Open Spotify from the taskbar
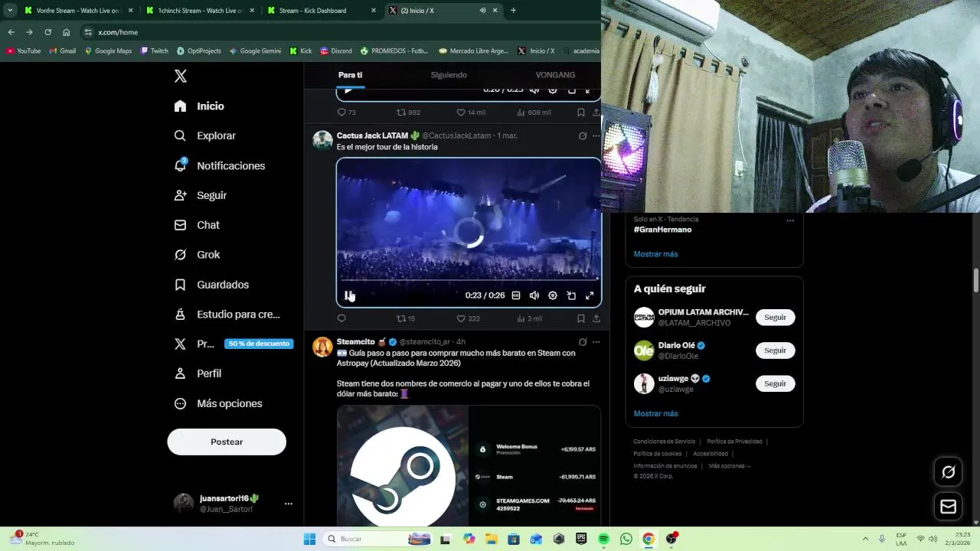The image size is (980, 551). [x=603, y=539]
